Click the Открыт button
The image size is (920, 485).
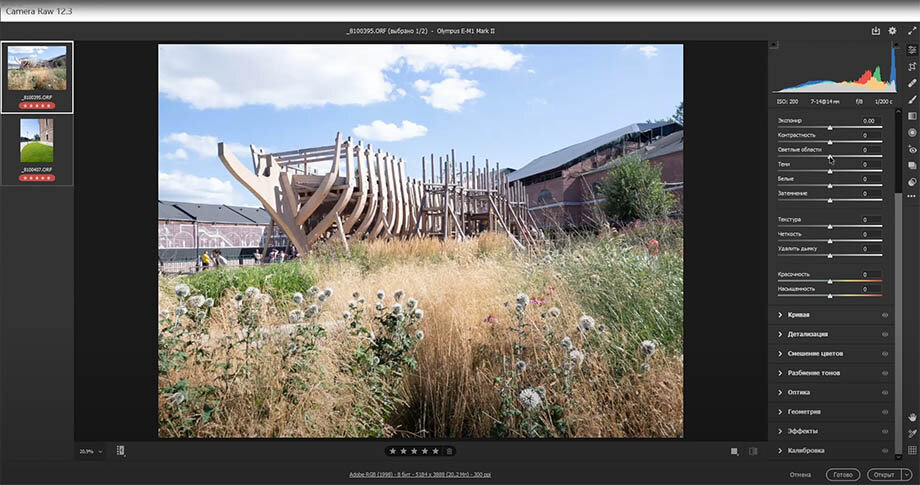[x=885, y=474]
